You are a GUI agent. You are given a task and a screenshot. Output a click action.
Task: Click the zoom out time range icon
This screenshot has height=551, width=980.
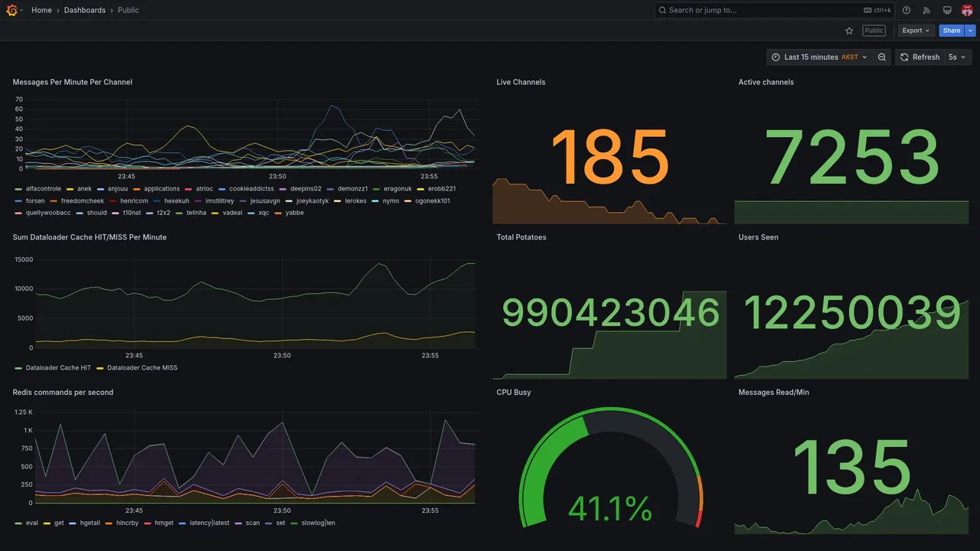pyautogui.click(x=882, y=57)
